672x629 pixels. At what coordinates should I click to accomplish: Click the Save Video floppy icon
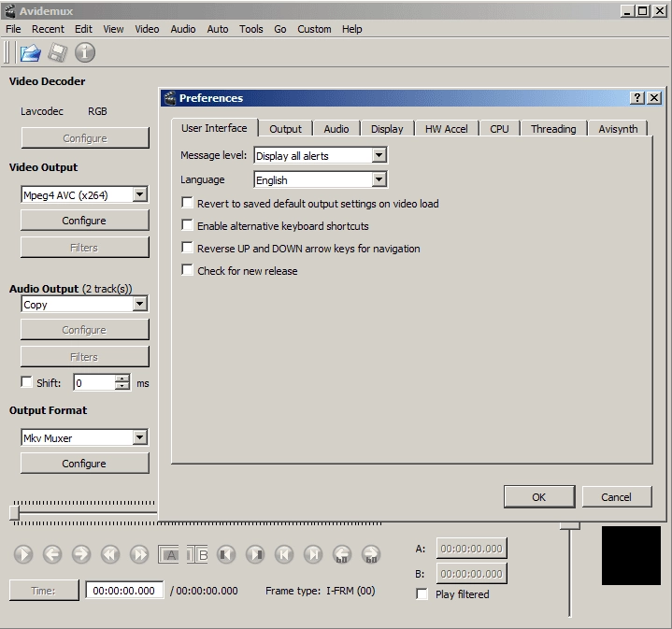[x=57, y=52]
